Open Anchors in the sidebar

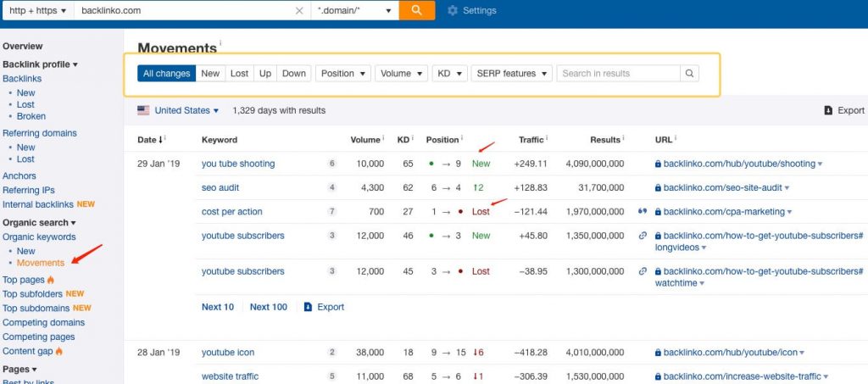click(x=19, y=176)
